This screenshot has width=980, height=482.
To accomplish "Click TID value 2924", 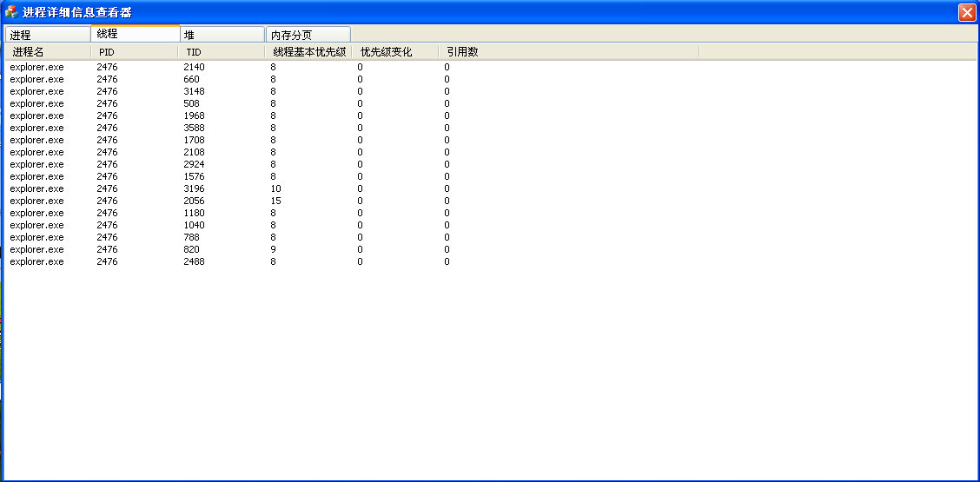I will pyautogui.click(x=195, y=164).
